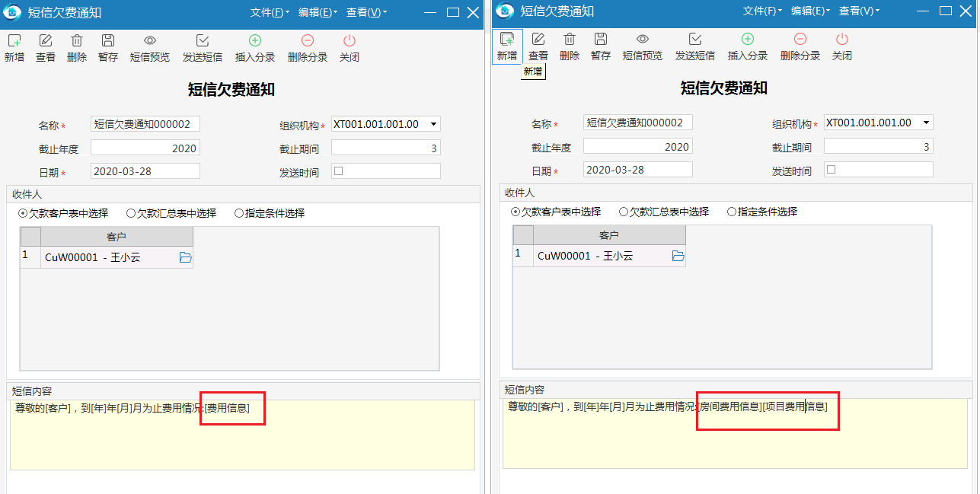Maximize the left 短信欠费通知 window
980x494 pixels.
click(x=453, y=12)
